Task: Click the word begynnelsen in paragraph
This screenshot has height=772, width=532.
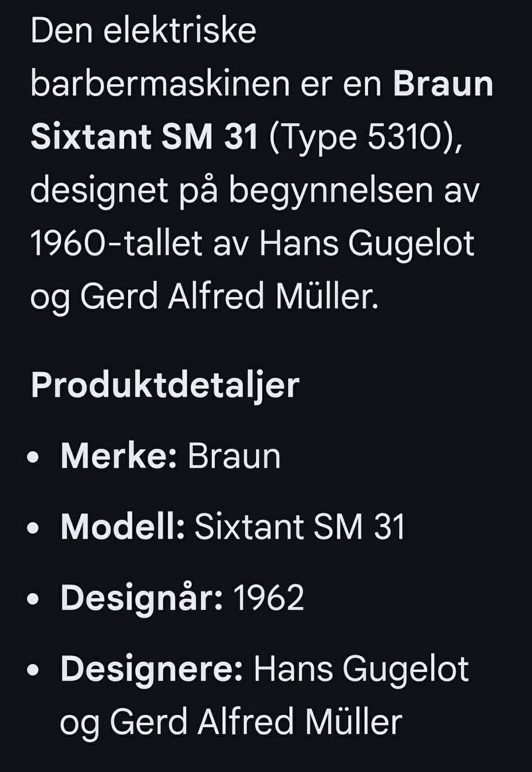Action: [331, 190]
